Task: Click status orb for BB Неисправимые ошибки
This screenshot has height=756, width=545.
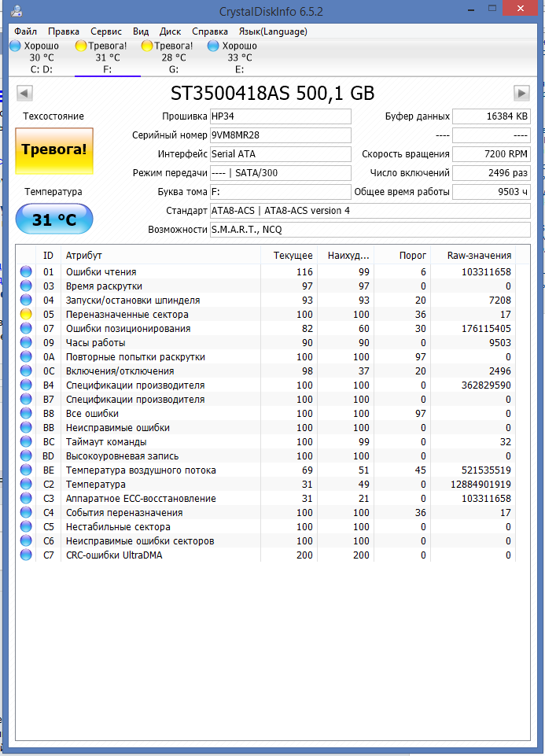Action: click(26, 428)
